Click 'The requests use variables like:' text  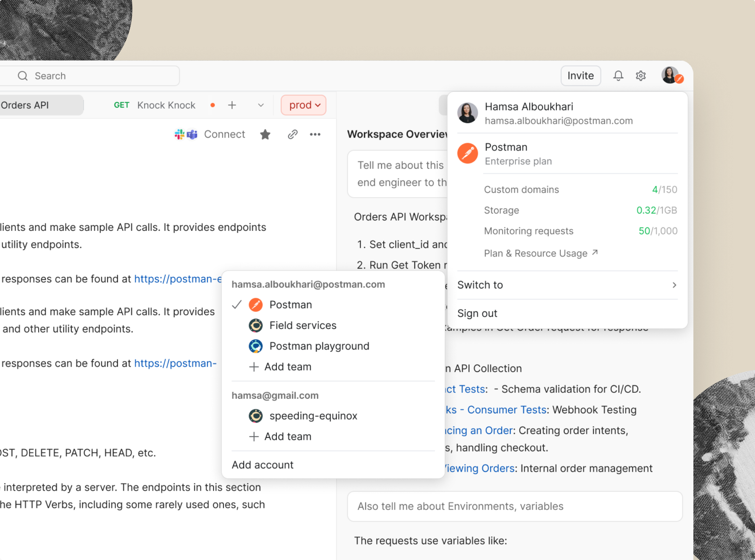(430, 541)
